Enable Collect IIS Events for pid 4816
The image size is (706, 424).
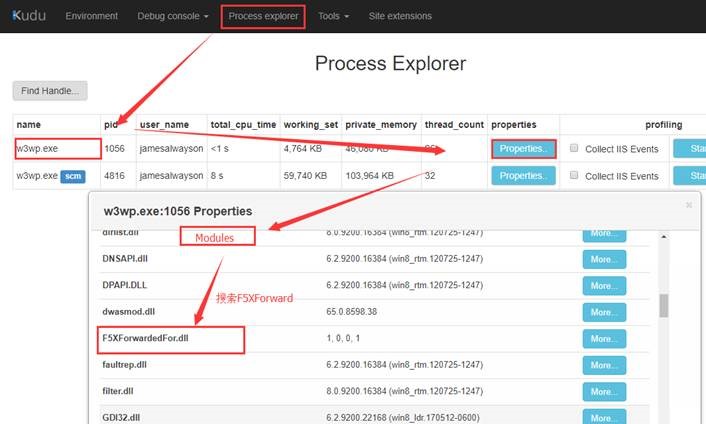[574, 176]
